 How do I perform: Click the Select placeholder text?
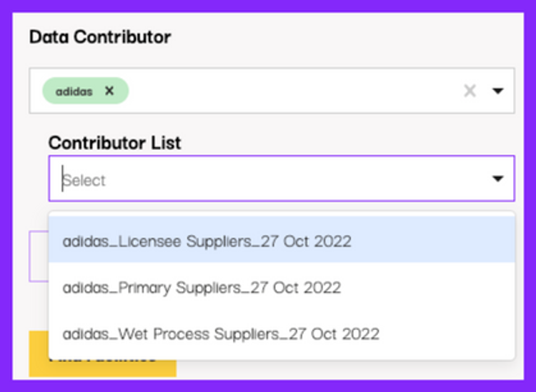coord(84,181)
